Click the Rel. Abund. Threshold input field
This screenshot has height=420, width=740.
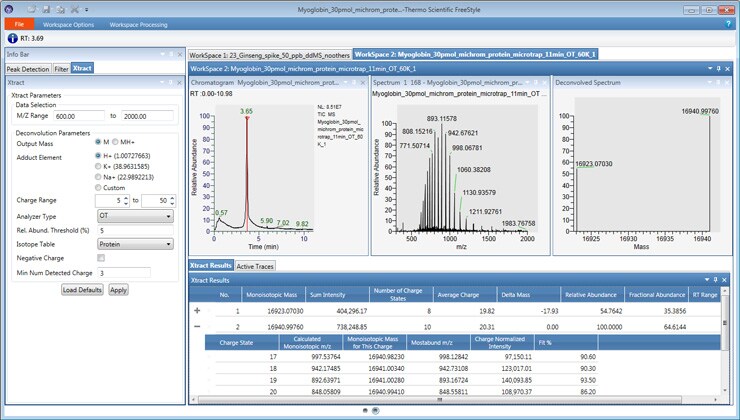(x=135, y=229)
